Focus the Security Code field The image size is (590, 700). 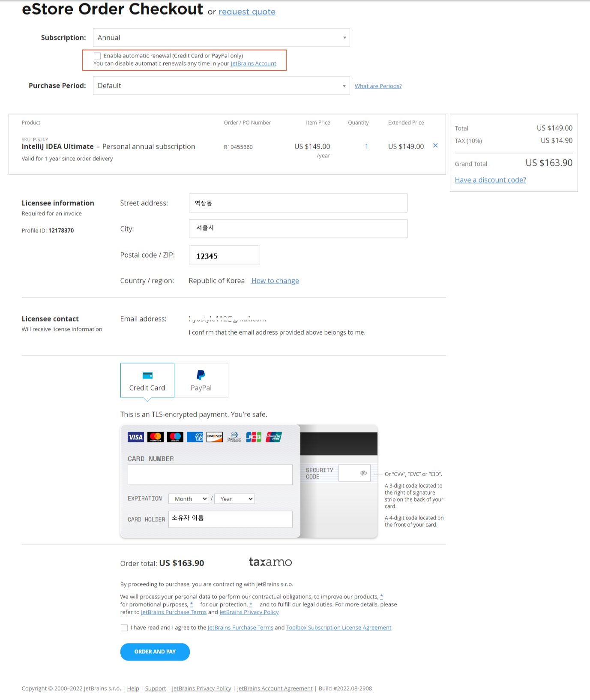pyautogui.click(x=354, y=473)
